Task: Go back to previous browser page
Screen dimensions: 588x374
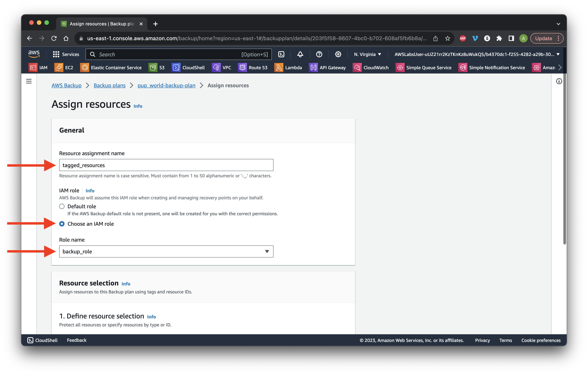Action: pos(29,38)
